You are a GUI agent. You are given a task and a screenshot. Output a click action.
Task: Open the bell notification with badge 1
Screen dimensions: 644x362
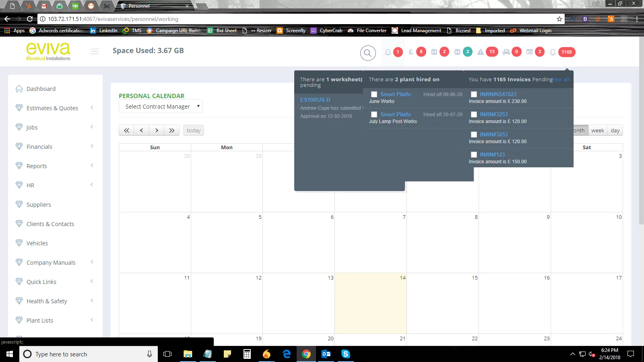click(x=388, y=52)
